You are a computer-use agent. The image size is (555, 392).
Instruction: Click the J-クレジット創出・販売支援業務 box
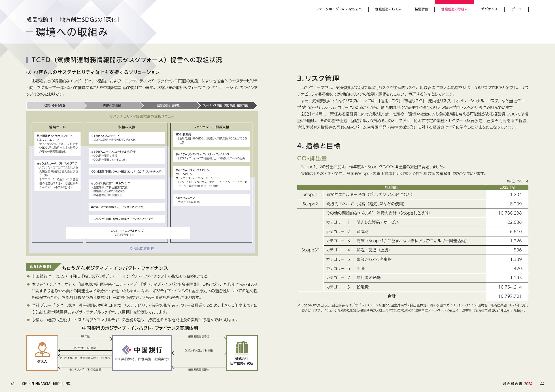127,219
